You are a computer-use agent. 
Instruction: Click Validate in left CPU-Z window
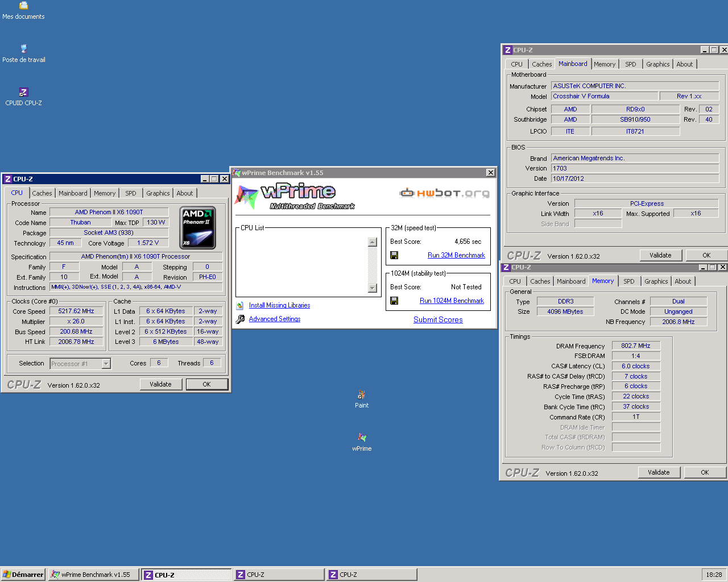(x=160, y=384)
